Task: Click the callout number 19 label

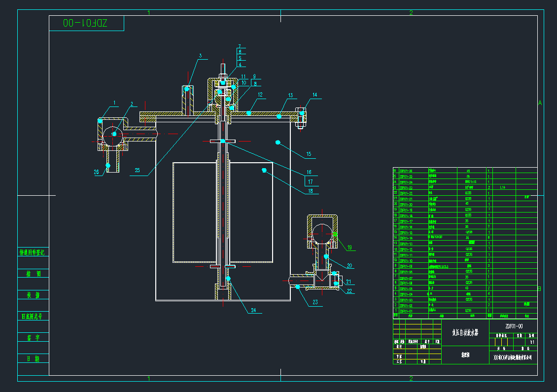Action: [x=349, y=248]
